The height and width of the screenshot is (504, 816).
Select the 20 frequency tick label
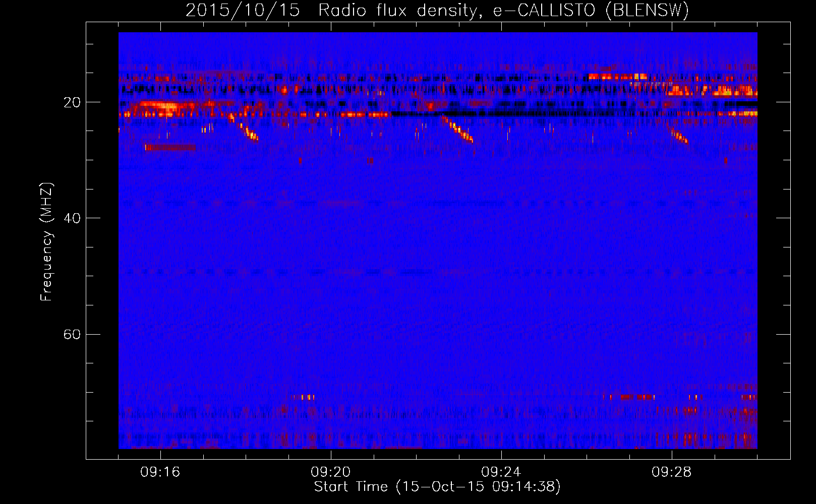point(72,102)
